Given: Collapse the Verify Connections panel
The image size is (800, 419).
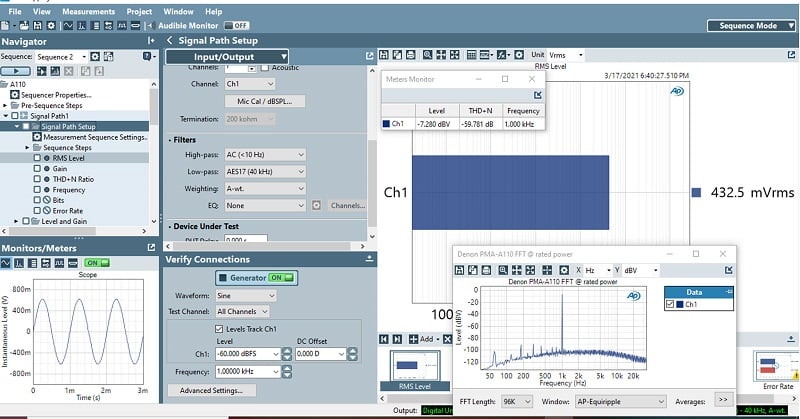Looking at the screenshot, I should [370, 259].
